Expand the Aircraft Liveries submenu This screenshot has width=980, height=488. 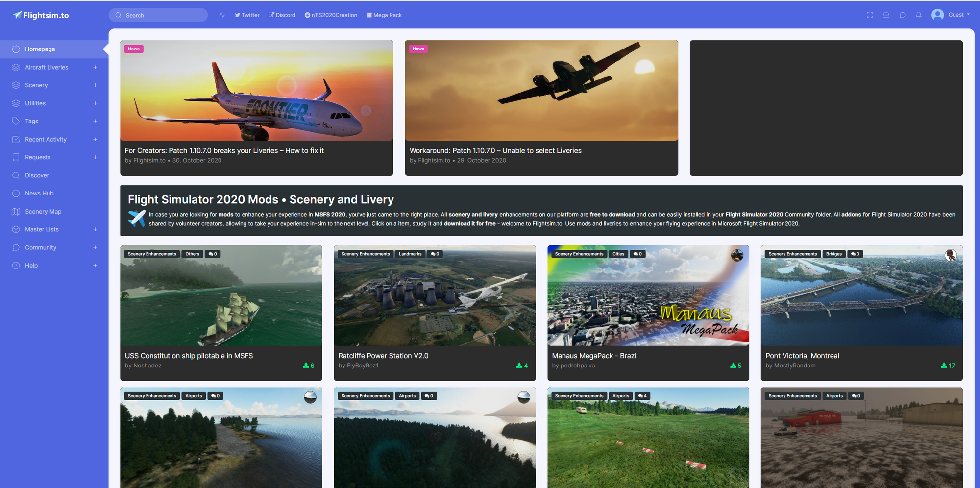coord(95,67)
